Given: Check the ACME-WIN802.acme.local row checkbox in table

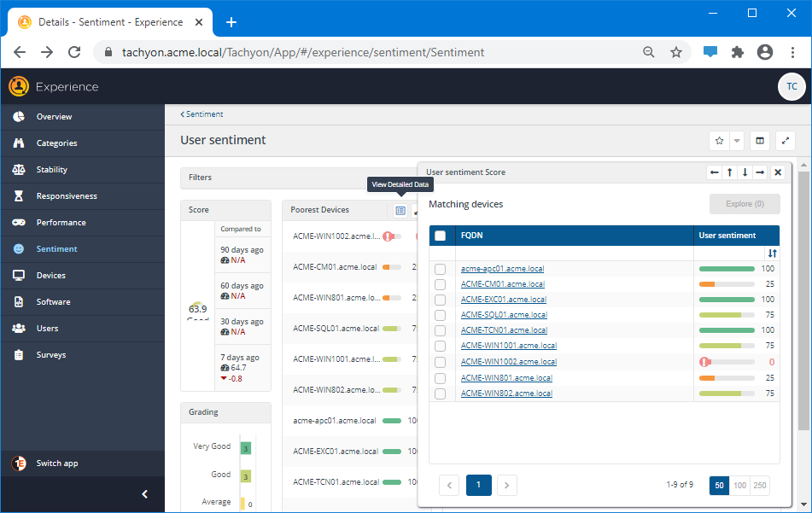Looking at the screenshot, I should tap(441, 393).
